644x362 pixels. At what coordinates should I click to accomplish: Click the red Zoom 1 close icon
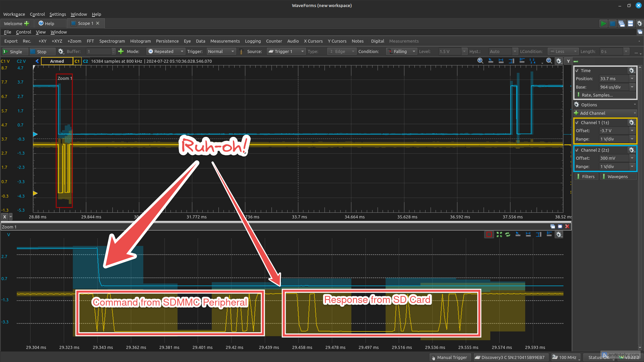[567, 226]
